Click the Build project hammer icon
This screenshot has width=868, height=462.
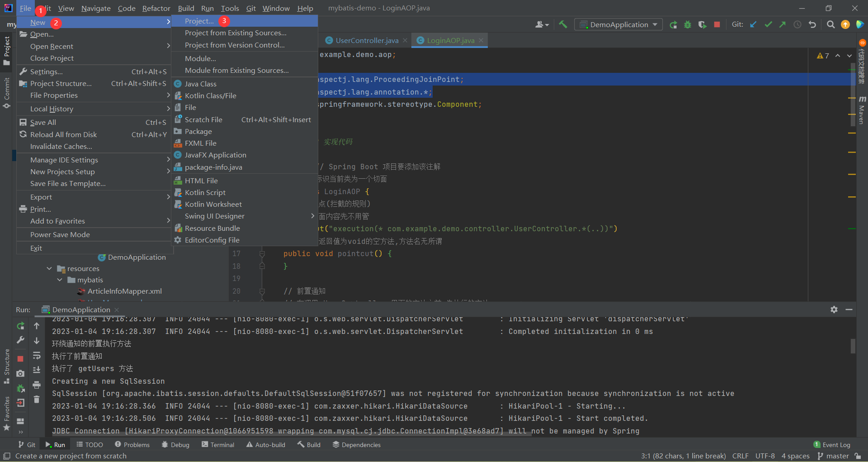(x=563, y=24)
